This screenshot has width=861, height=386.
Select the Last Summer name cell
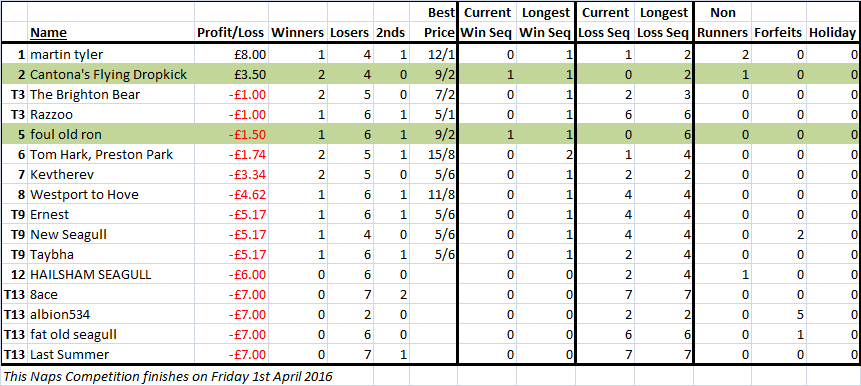click(110, 354)
